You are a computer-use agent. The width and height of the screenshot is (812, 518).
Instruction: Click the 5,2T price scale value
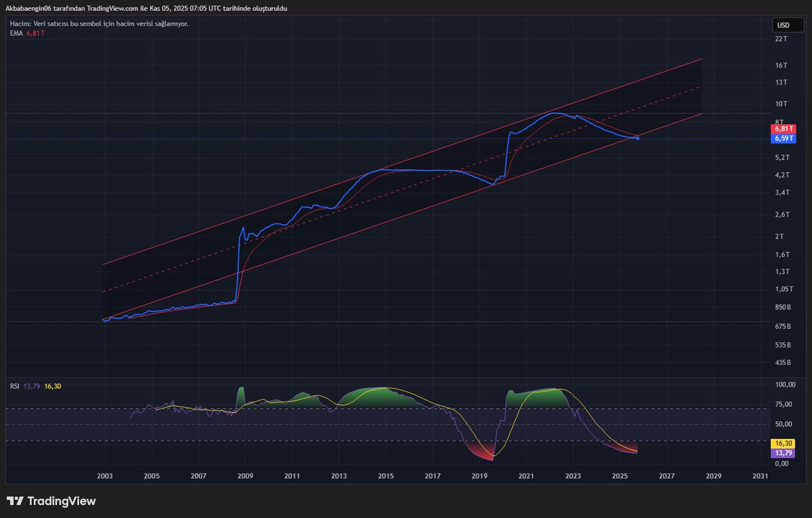(x=783, y=158)
